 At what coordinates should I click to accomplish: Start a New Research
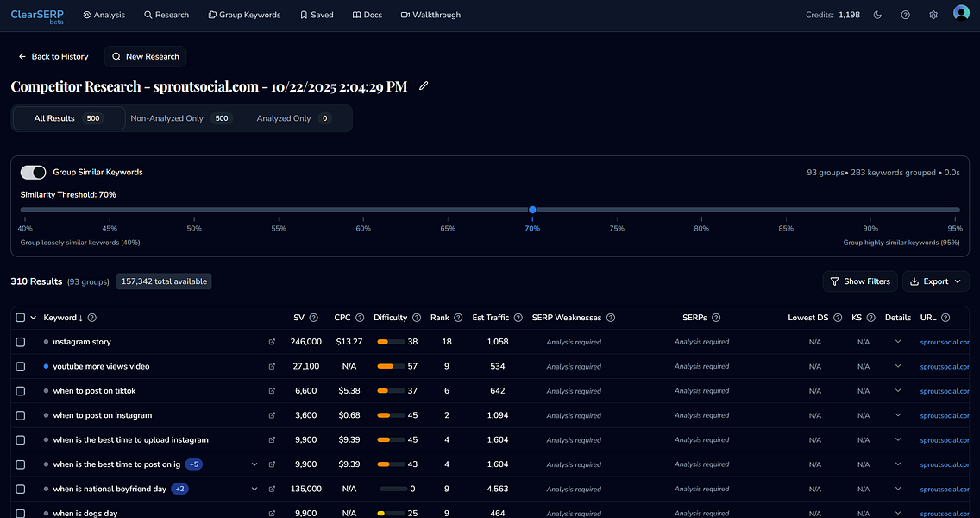[x=146, y=56]
